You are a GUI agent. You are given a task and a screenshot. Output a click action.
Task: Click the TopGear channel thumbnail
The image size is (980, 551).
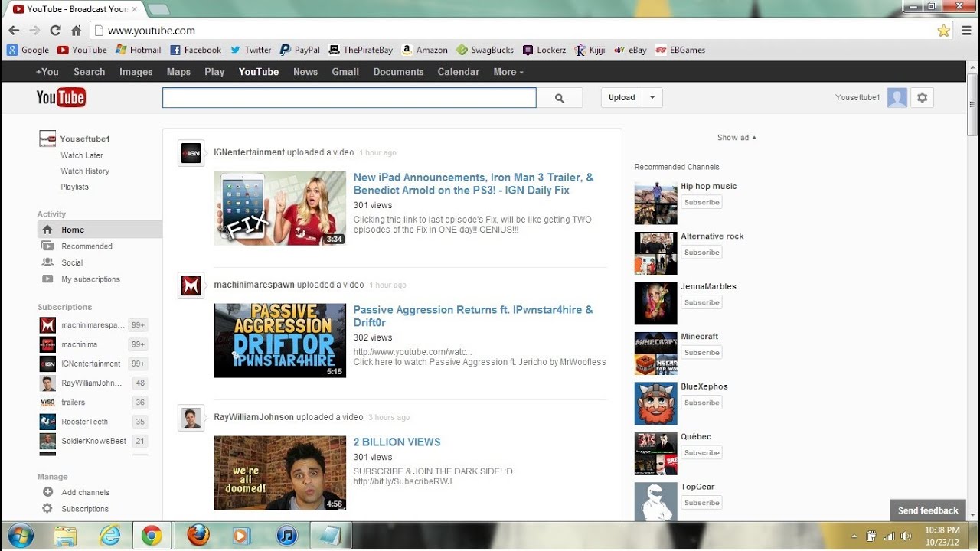[x=656, y=502]
